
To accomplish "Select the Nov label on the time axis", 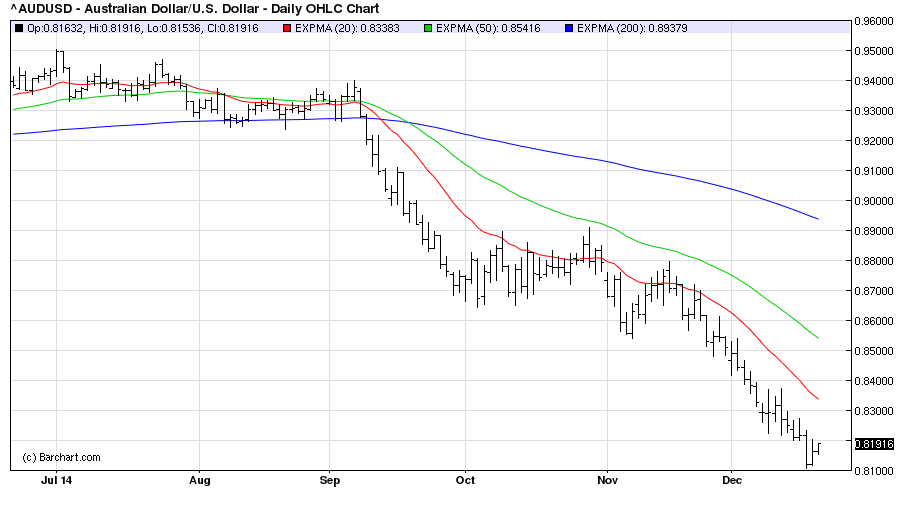I will [x=606, y=478].
